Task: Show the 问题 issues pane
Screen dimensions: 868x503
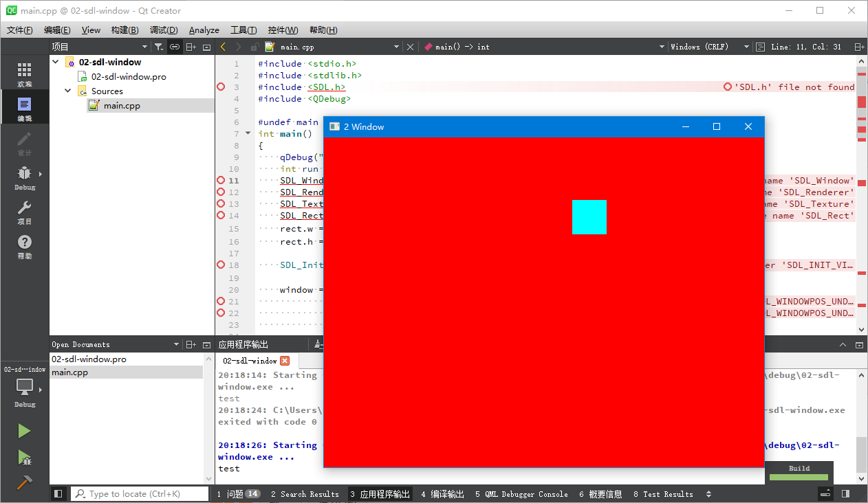Action: coord(238,494)
